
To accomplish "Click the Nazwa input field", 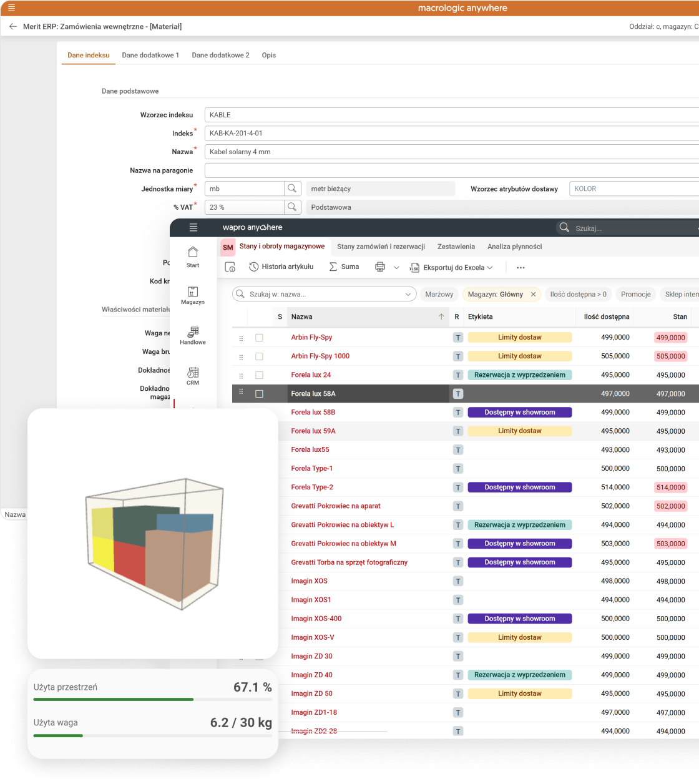I will click(x=449, y=152).
